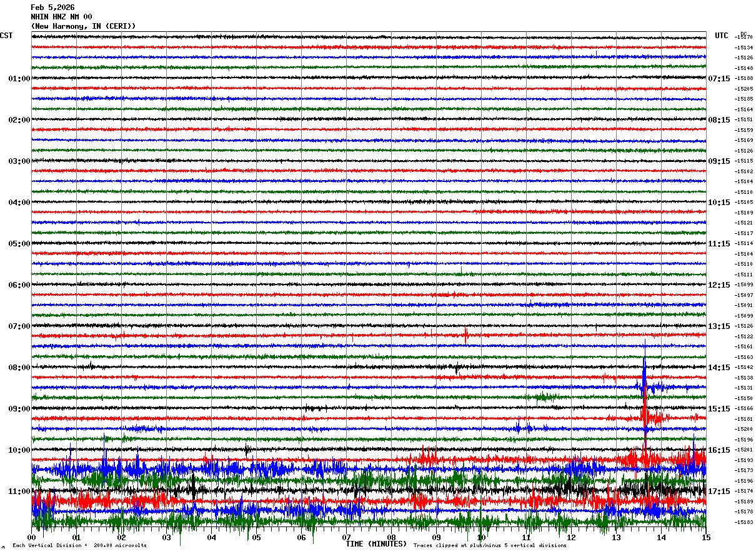This screenshot has height=554, width=756.
Task: Click the 'UTC' time zone label
Action: (x=722, y=36)
